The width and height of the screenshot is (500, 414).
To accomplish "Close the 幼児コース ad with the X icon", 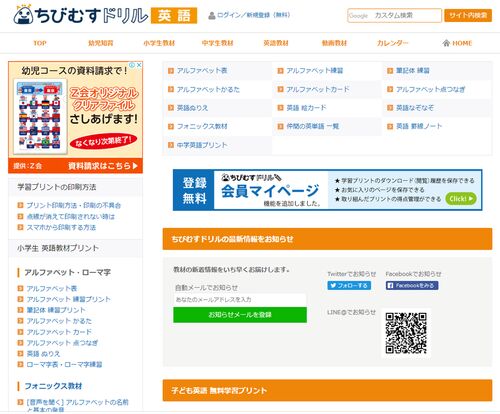I will coord(139,65).
